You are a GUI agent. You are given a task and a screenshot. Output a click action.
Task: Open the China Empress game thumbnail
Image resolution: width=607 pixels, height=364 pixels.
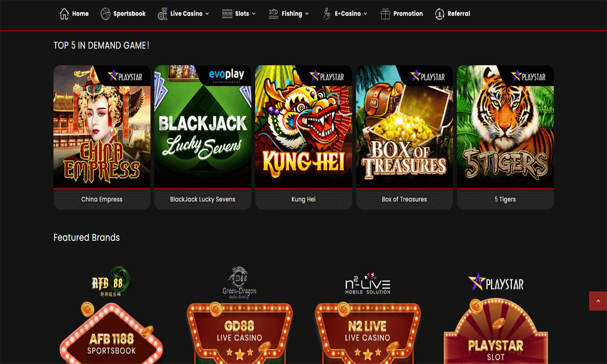pyautogui.click(x=102, y=126)
